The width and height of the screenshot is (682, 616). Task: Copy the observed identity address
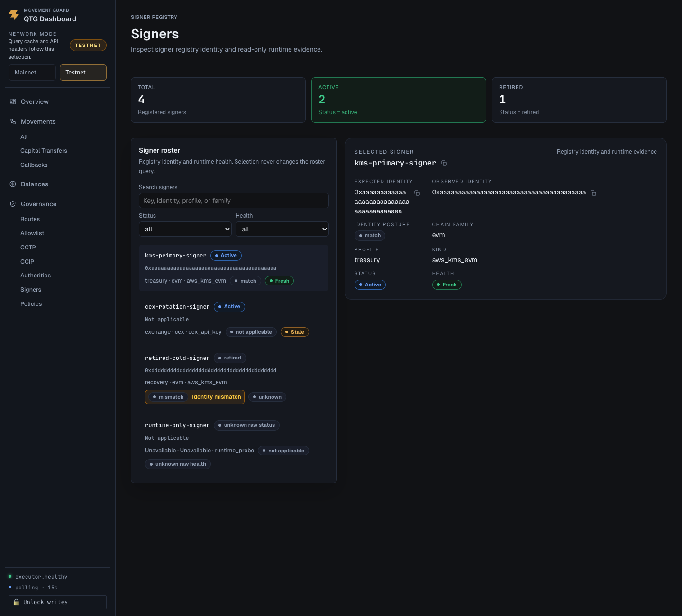[x=593, y=193]
